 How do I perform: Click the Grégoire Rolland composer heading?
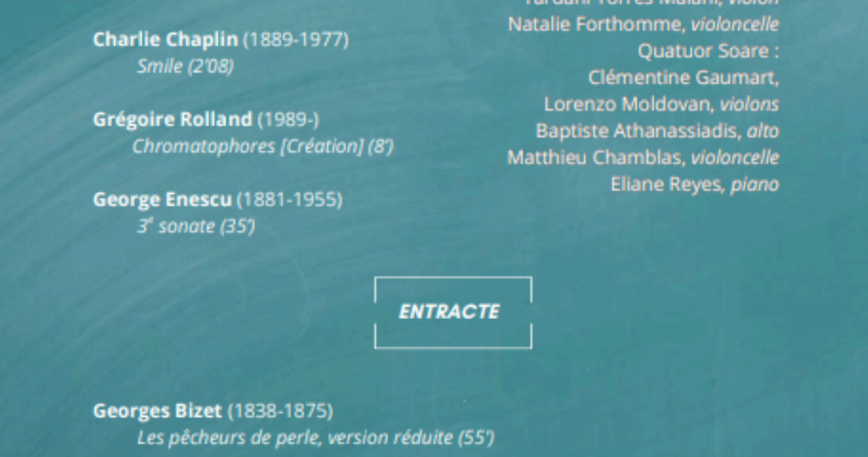click(172, 120)
